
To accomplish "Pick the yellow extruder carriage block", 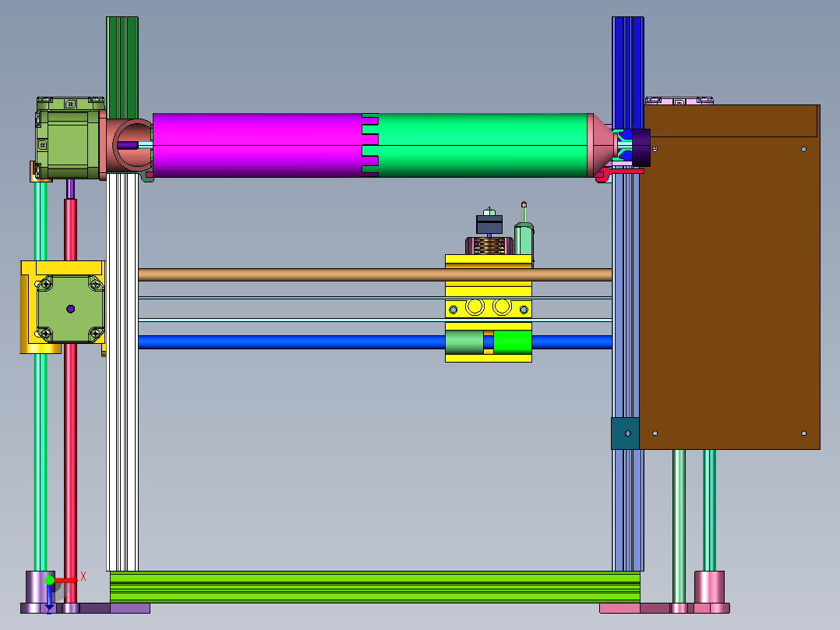I will pyautogui.click(x=489, y=308).
